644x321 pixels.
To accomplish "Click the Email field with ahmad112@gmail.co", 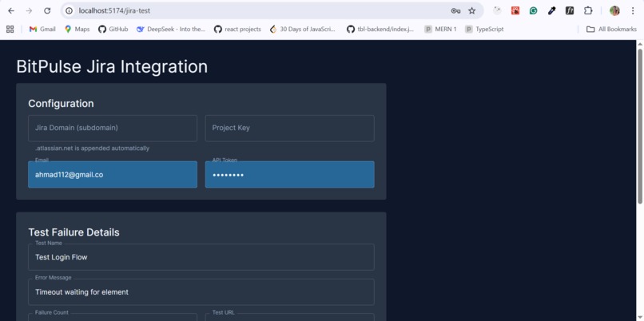I will (x=113, y=174).
